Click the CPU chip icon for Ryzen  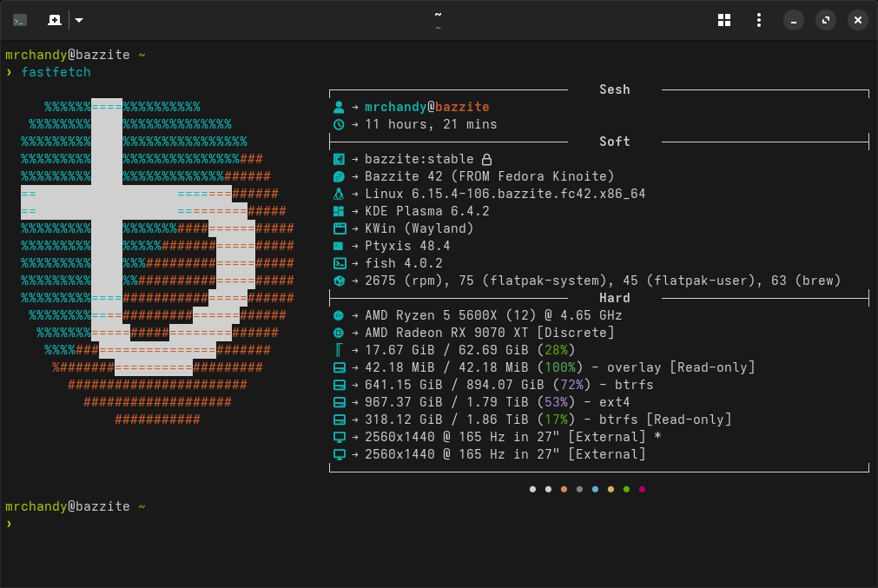(339, 315)
